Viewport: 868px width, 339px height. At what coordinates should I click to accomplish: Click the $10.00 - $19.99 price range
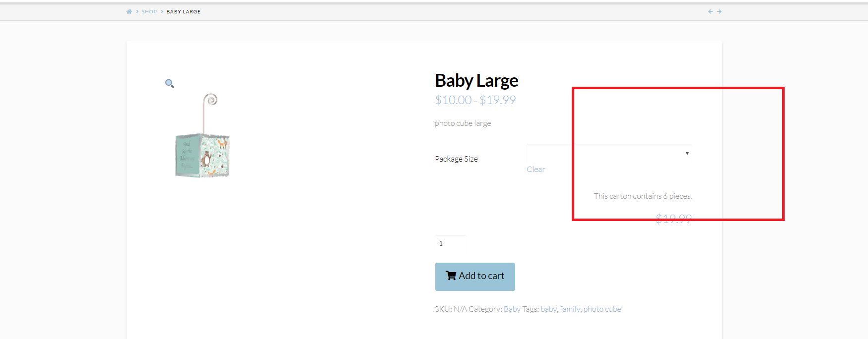click(x=475, y=100)
